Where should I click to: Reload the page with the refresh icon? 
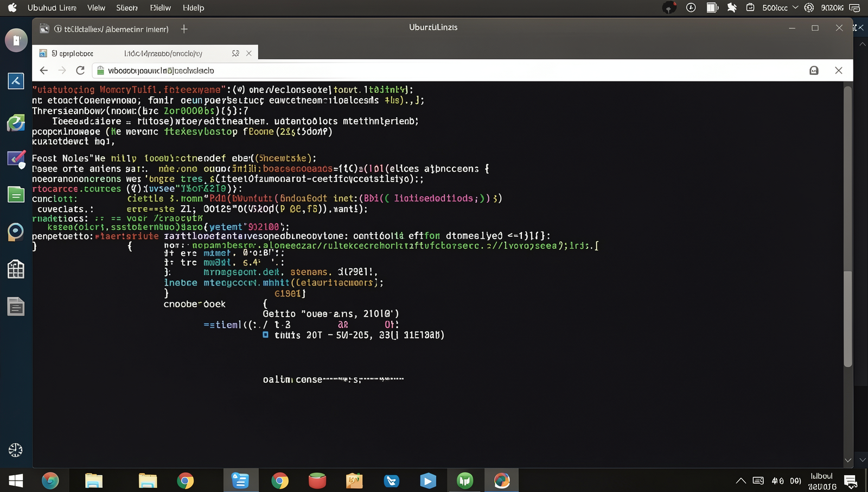click(80, 70)
